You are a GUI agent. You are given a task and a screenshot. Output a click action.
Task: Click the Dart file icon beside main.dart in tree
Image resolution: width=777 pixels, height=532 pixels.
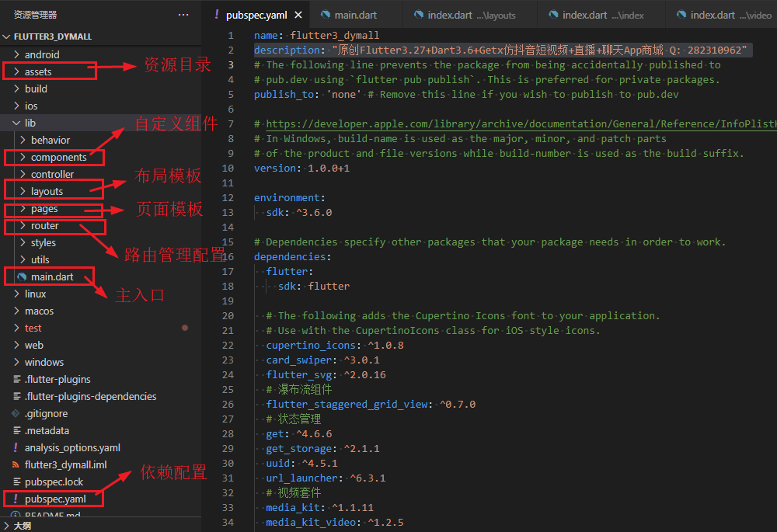tap(22, 276)
